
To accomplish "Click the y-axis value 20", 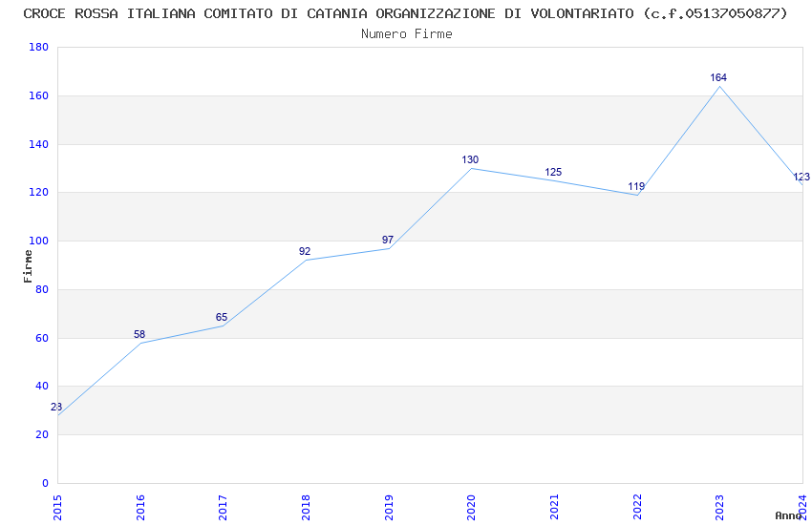I will [42, 434].
